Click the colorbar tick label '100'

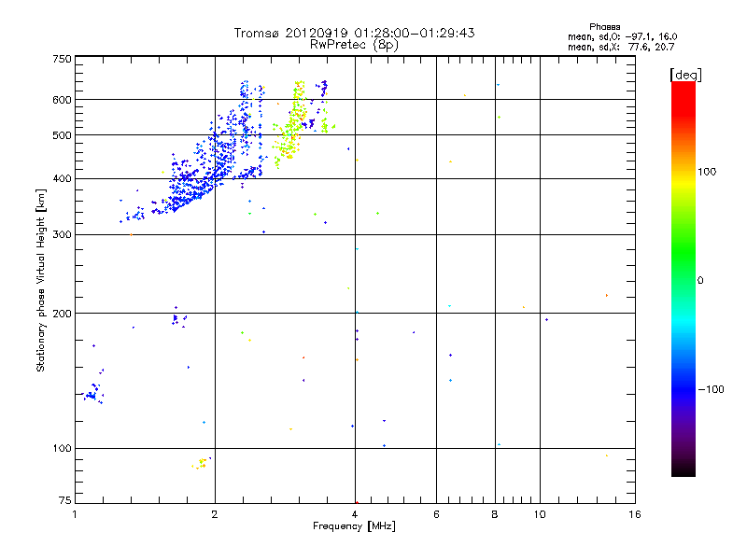(707, 172)
